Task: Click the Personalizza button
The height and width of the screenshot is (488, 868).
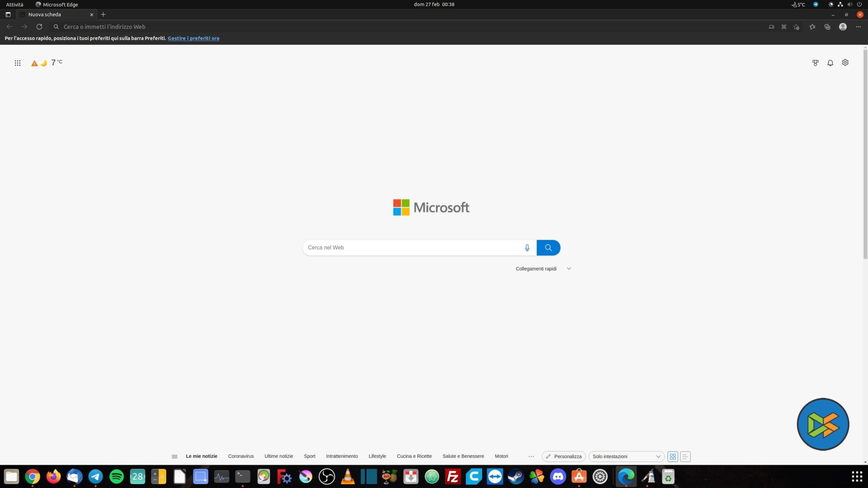Action: [564, 456]
